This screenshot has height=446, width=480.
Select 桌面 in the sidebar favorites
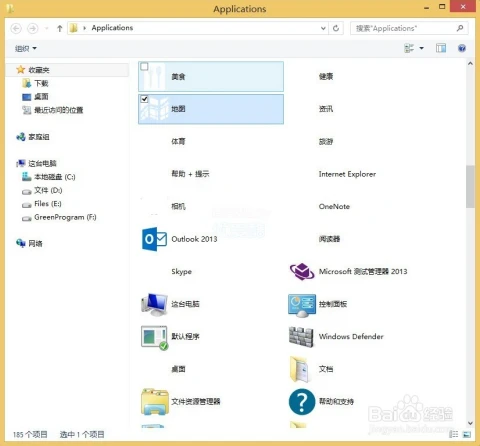(x=42, y=97)
